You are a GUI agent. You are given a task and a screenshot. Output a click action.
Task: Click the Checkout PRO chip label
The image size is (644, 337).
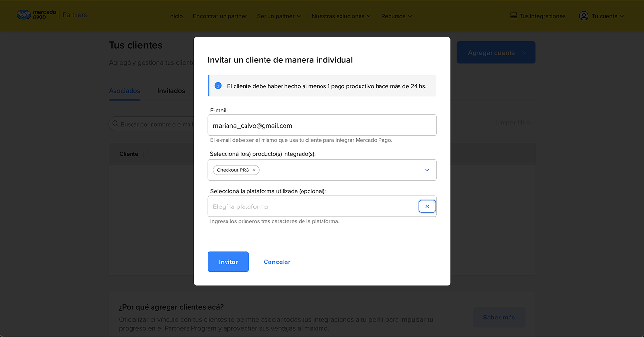pos(233,170)
